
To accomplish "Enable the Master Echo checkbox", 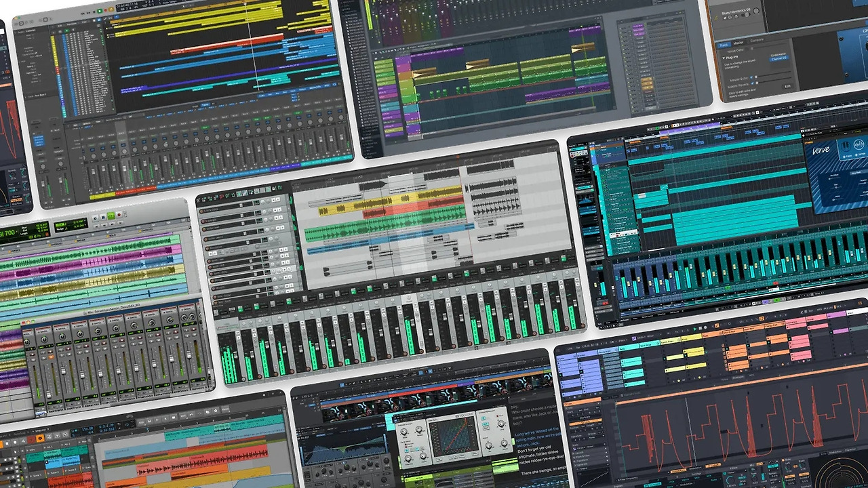I will (x=751, y=77).
